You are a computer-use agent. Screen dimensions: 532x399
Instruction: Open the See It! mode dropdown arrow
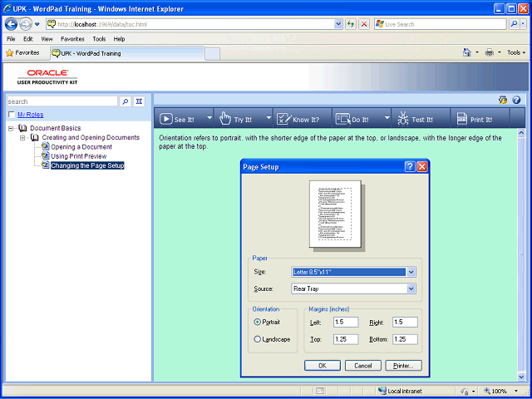[209, 118]
